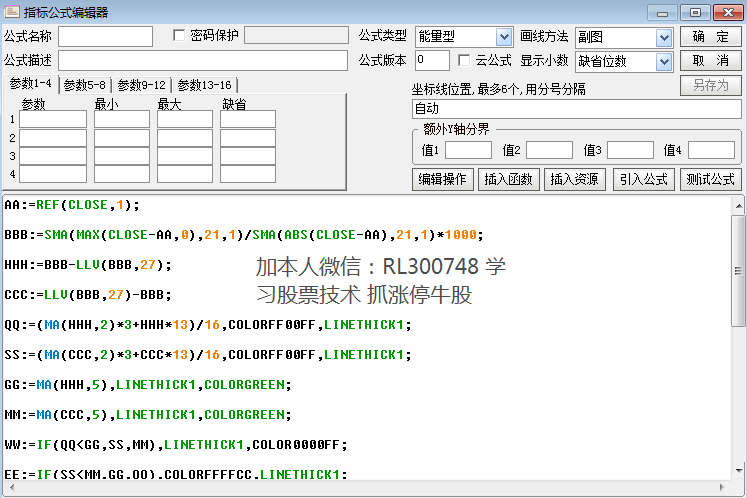Click the 值3 input field
This screenshot has height=498, width=747.
click(630, 150)
